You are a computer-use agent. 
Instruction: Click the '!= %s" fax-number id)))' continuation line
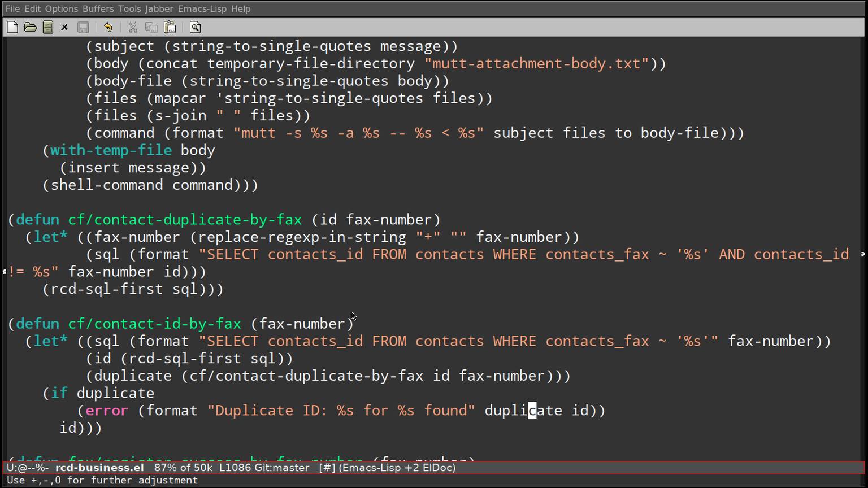(x=107, y=272)
